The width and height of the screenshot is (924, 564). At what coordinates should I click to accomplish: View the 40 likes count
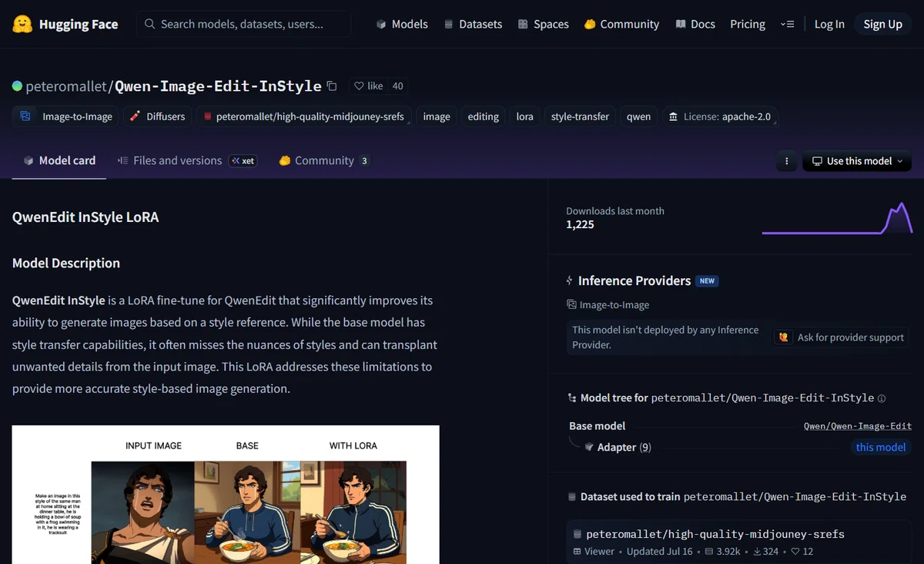click(x=397, y=86)
